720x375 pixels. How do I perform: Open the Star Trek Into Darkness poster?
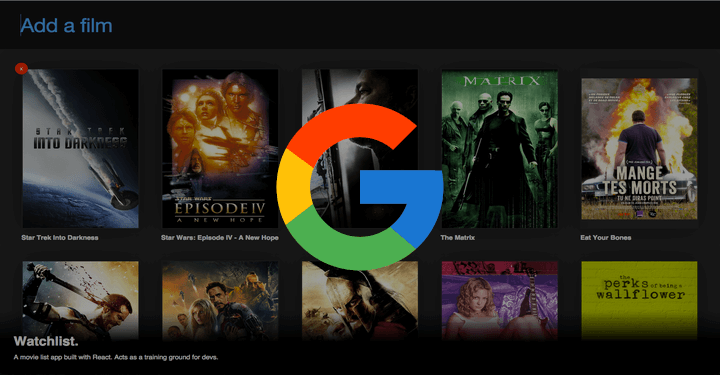pyautogui.click(x=80, y=148)
